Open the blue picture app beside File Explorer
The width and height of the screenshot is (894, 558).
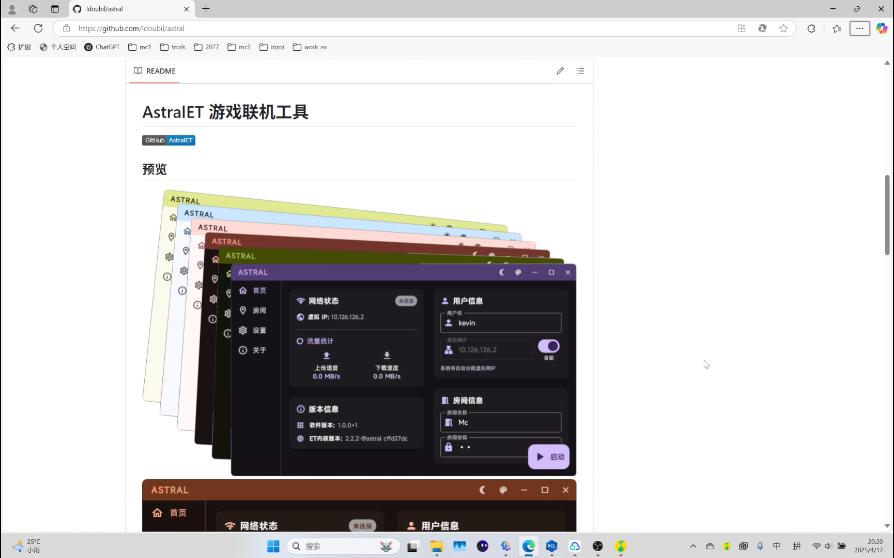click(x=460, y=546)
